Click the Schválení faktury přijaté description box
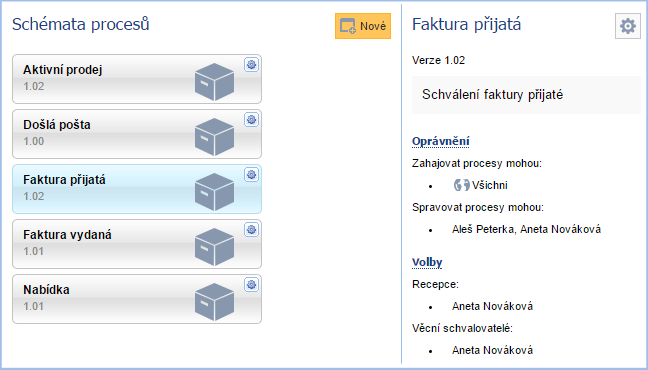648x370 pixels. 526,95
